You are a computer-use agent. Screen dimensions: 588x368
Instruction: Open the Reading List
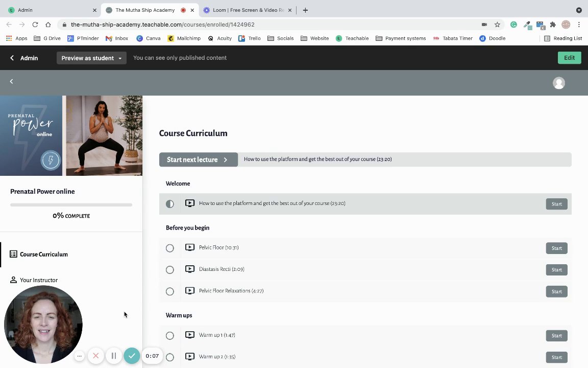pos(563,38)
